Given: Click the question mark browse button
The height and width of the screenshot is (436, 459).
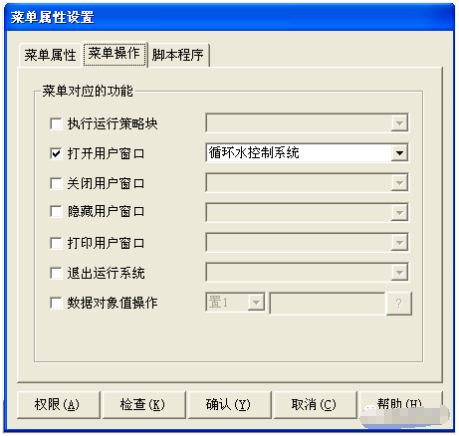Looking at the screenshot, I should [x=399, y=303].
